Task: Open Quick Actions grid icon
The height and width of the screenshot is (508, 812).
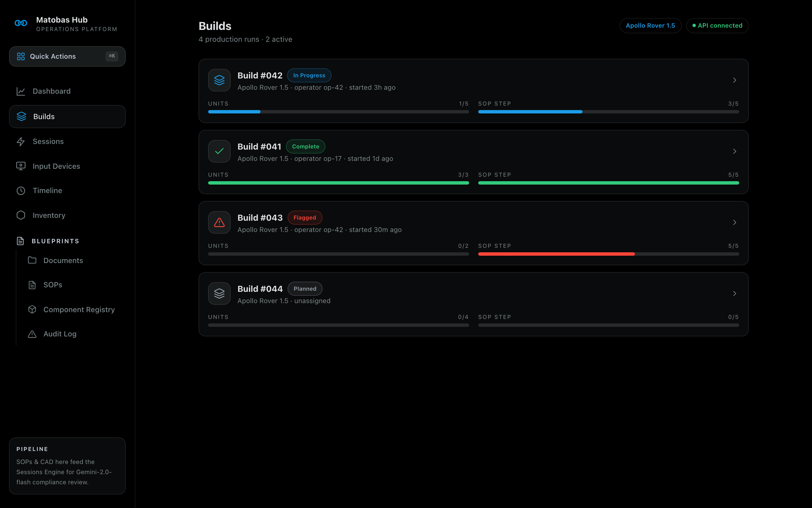Action: [21, 56]
